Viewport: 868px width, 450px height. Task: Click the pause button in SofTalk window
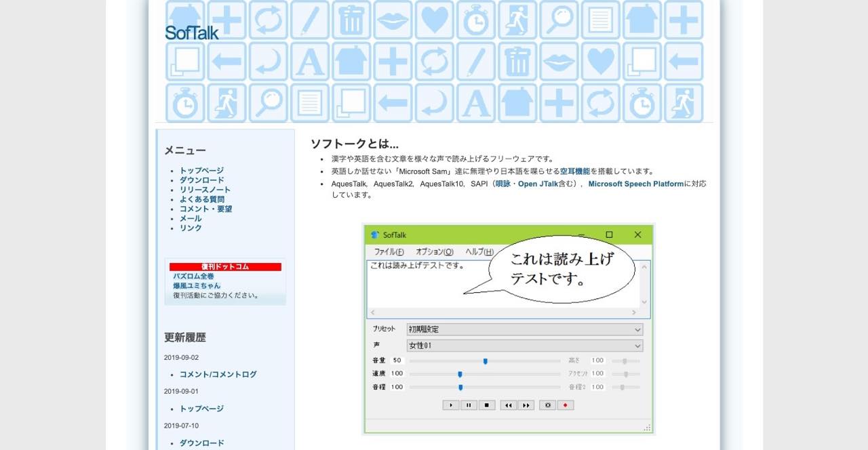[469, 405]
